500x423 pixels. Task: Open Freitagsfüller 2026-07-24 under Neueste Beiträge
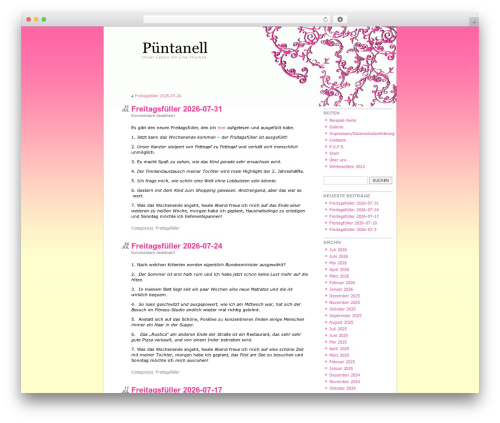(x=354, y=210)
